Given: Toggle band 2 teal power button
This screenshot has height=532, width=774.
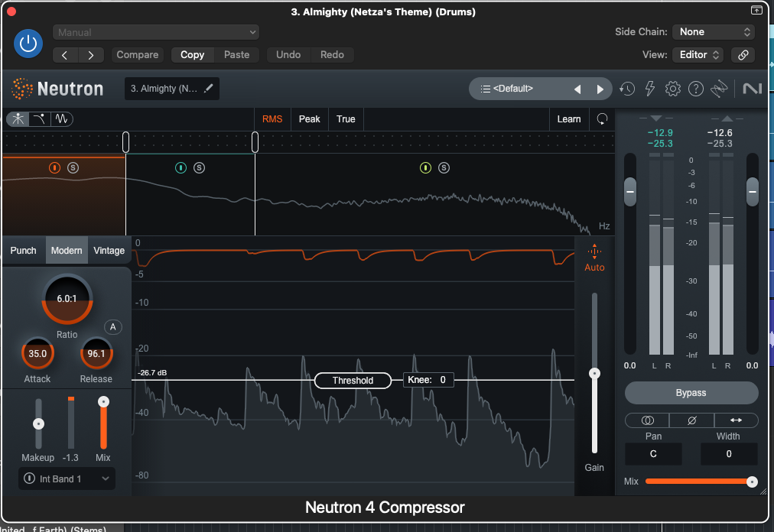Looking at the screenshot, I should click(x=180, y=168).
